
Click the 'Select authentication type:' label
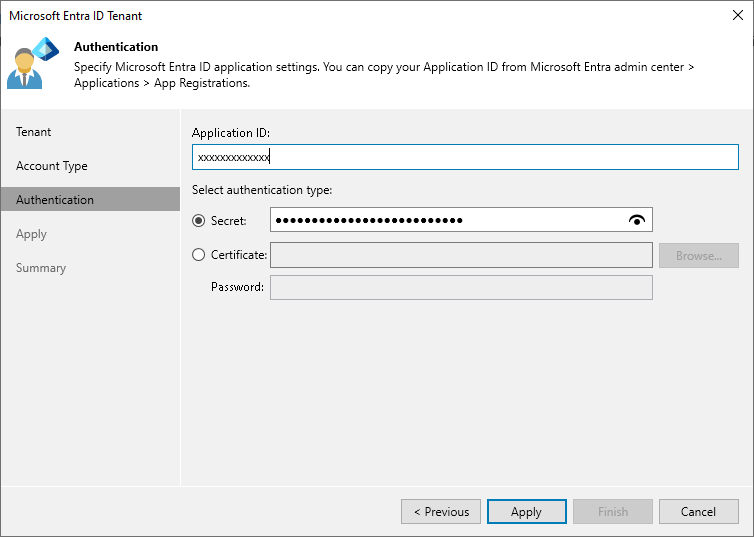pos(262,190)
